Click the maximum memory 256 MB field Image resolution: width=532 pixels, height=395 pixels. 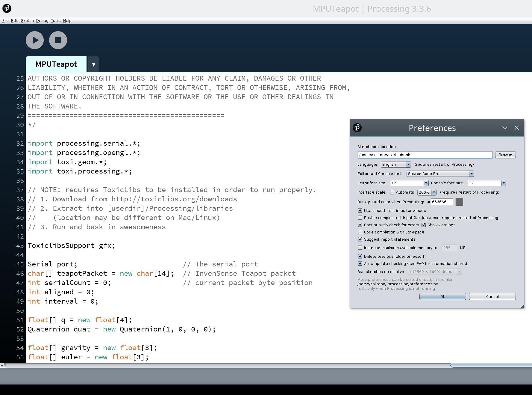click(450, 248)
